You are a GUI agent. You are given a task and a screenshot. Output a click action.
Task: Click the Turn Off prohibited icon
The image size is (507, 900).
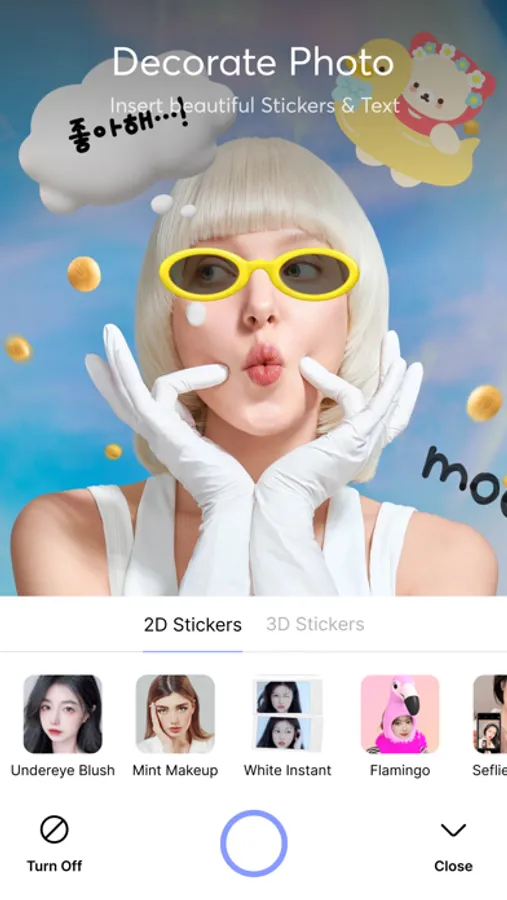(54, 829)
